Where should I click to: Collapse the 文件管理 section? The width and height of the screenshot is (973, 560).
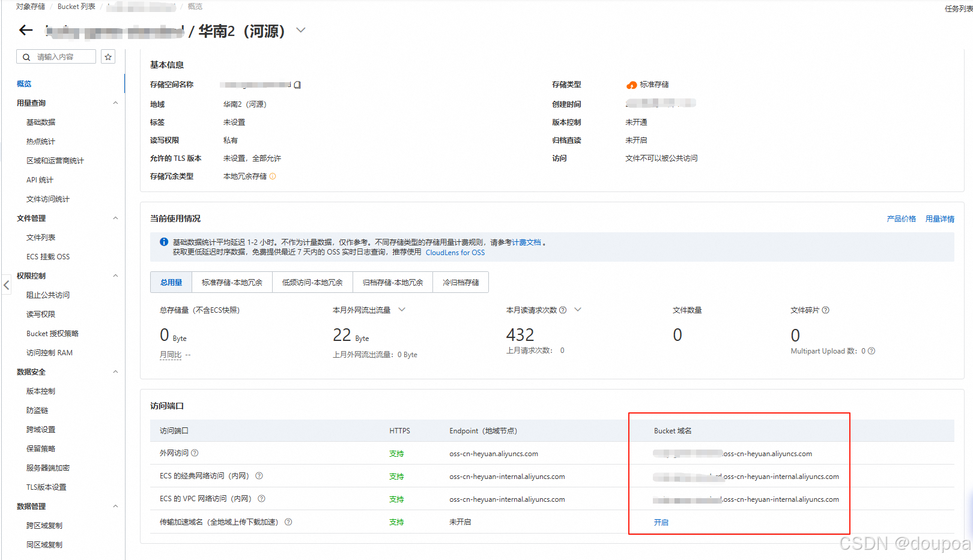point(115,218)
